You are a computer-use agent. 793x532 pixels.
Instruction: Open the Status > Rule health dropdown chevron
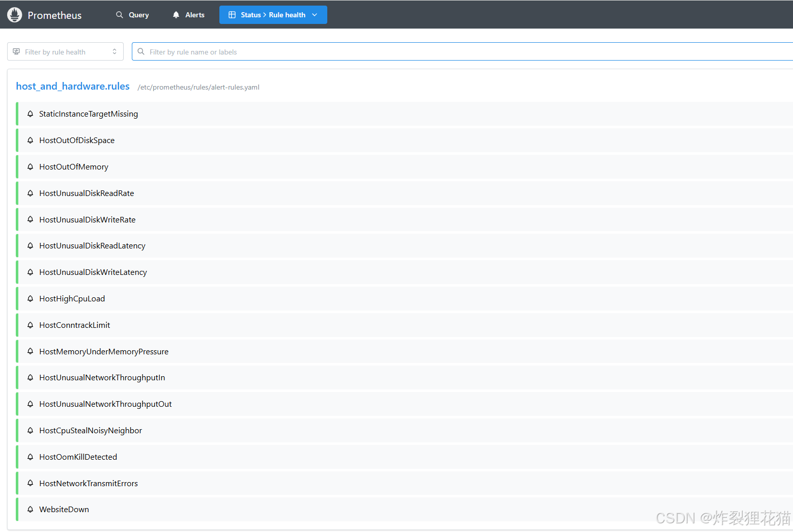pyautogui.click(x=315, y=15)
